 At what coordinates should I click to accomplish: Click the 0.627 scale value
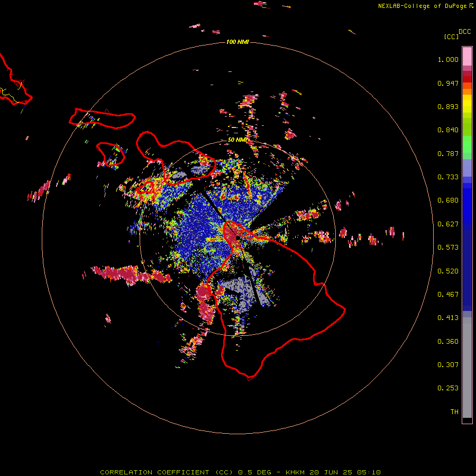tap(448, 224)
